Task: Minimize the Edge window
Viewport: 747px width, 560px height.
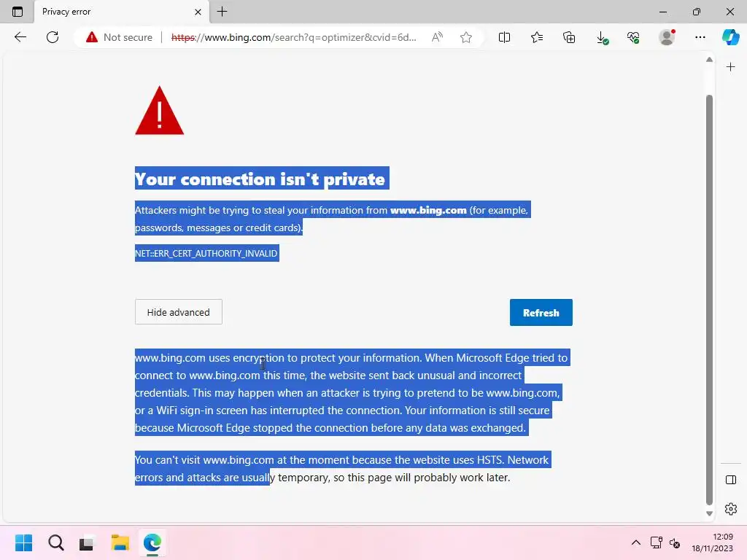Action: (x=662, y=12)
